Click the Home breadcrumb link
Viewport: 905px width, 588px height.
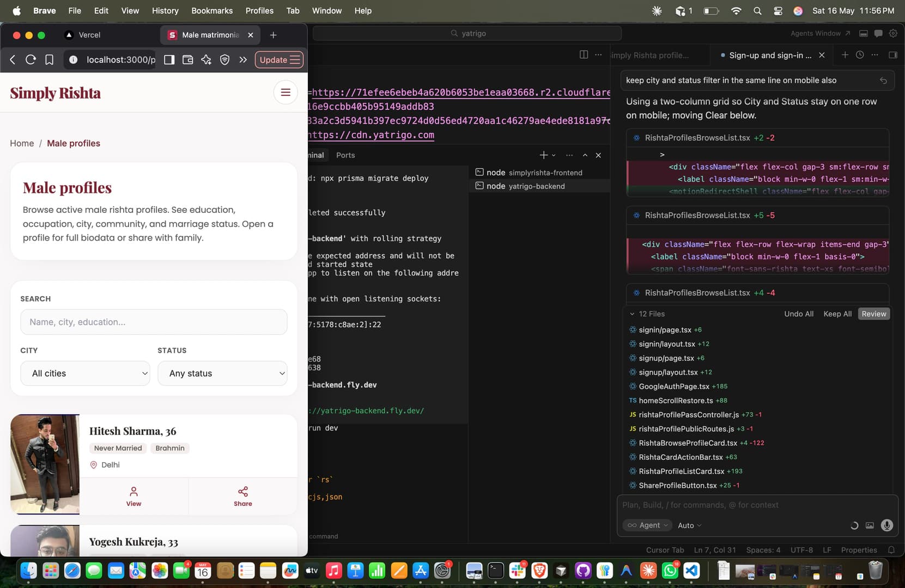(22, 143)
